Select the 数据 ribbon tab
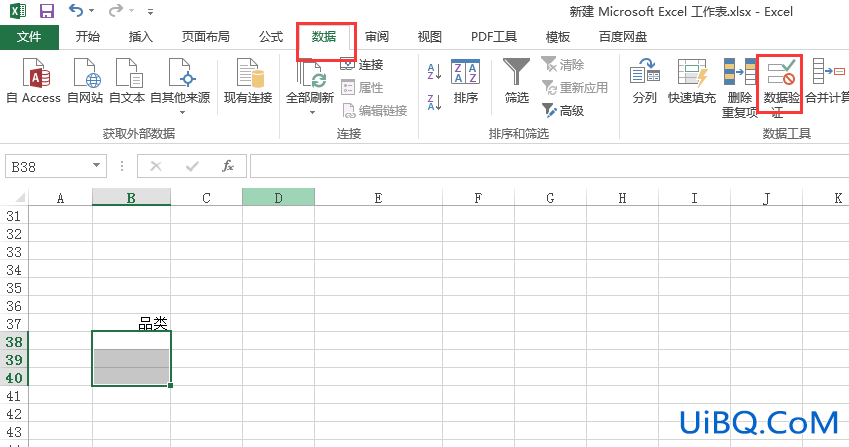Image resolution: width=849 pixels, height=447 pixels. 324,37
